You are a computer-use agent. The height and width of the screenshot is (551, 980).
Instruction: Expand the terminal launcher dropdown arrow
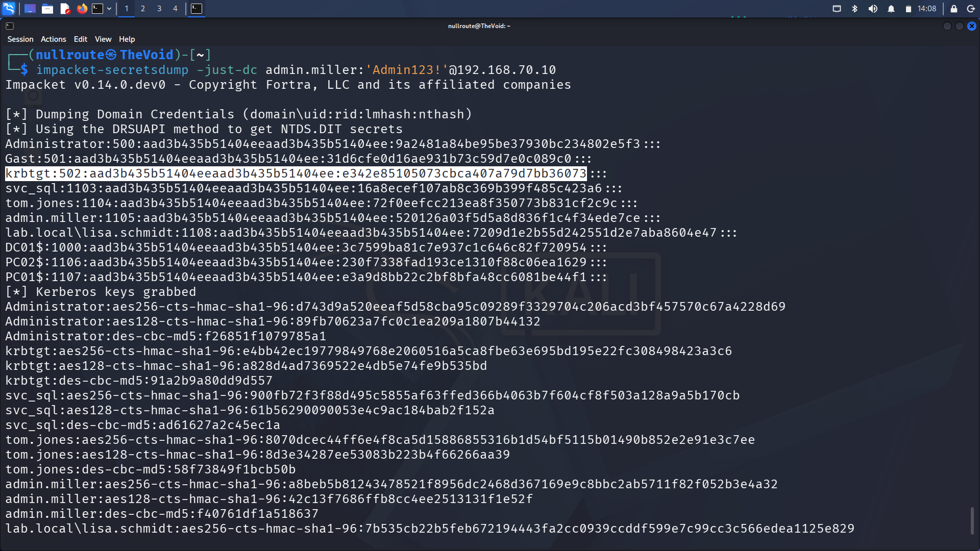(109, 8)
